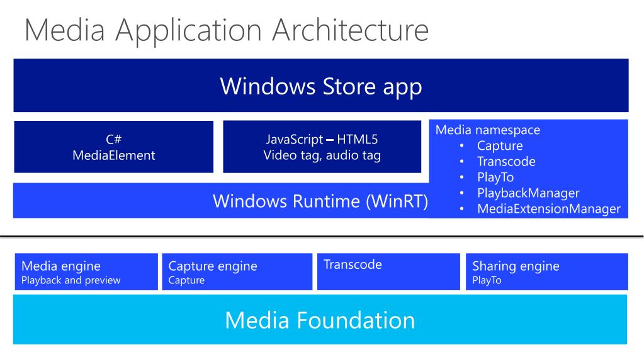
Task: Click the Media Application Architecture title
Action: [x=226, y=30]
